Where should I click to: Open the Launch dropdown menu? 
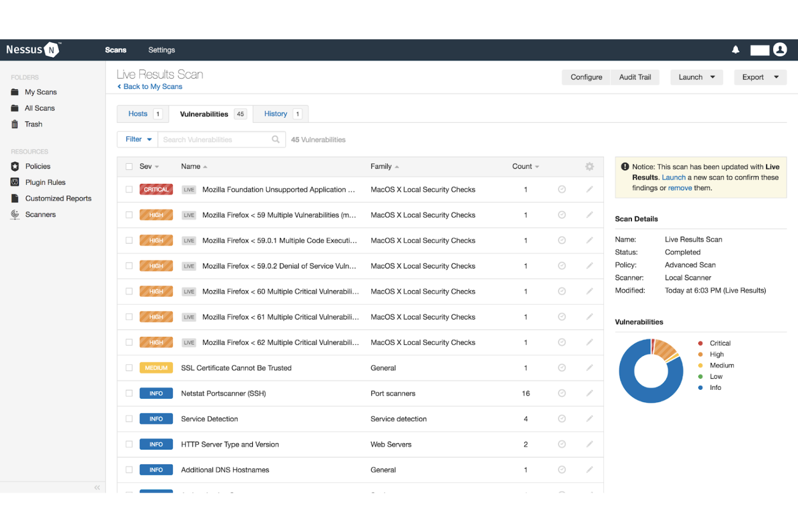pyautogui.click(x=696, y=77)
